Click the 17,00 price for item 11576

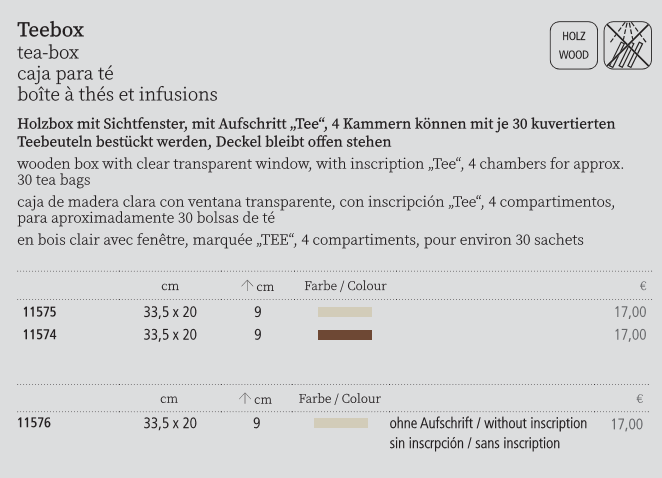click(626, 424)
